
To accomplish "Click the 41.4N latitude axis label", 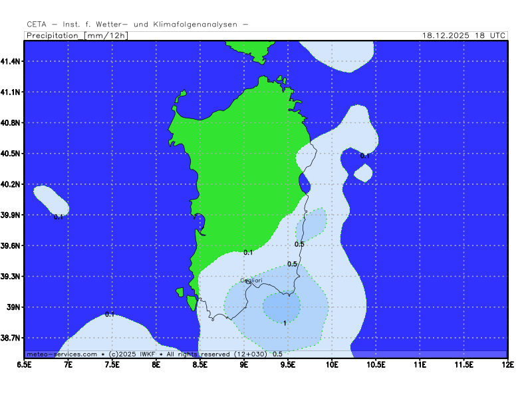I will [x=11, y=61].
